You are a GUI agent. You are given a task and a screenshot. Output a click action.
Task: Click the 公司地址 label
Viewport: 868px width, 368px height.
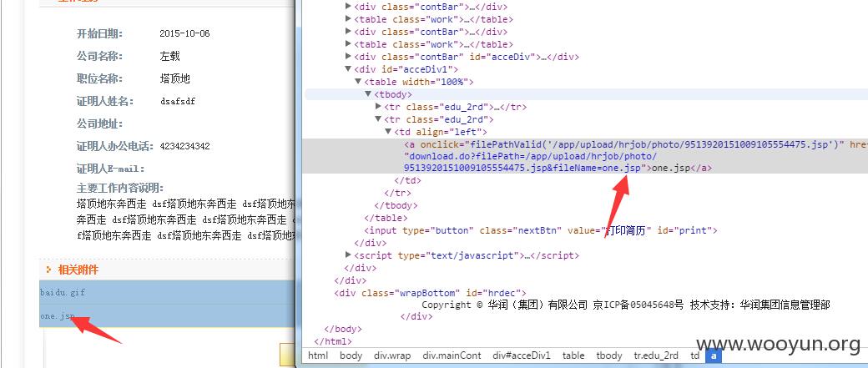coord(99,124)
